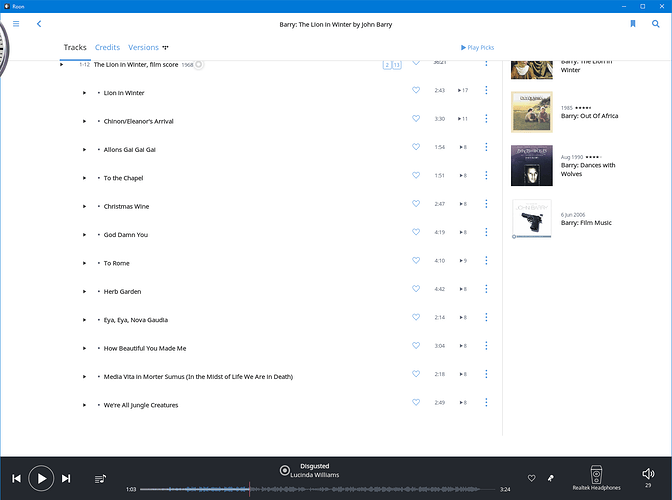Open the play queue icon

tap(100, 479)
